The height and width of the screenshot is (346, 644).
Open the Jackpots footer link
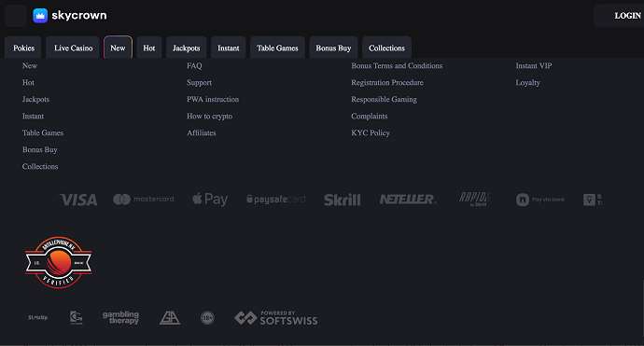click(35, 100)
